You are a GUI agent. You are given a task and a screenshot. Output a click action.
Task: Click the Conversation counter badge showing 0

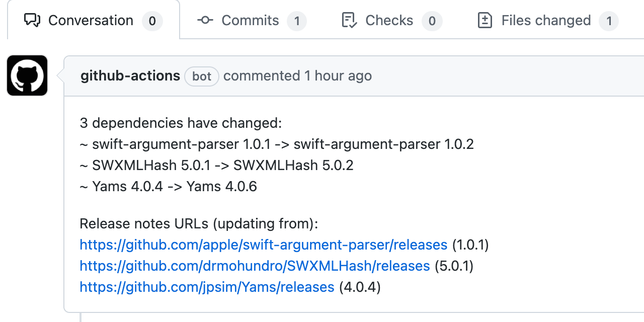(152, 21)
